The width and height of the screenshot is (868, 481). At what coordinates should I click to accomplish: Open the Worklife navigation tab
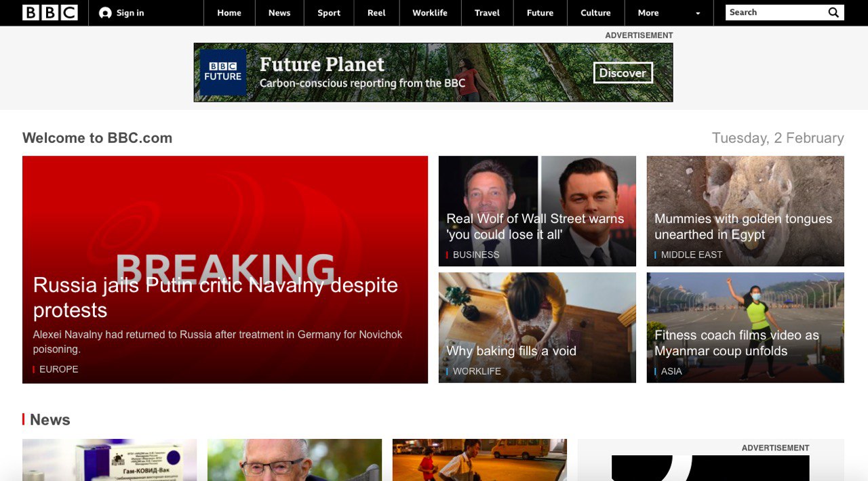point(430,13)
